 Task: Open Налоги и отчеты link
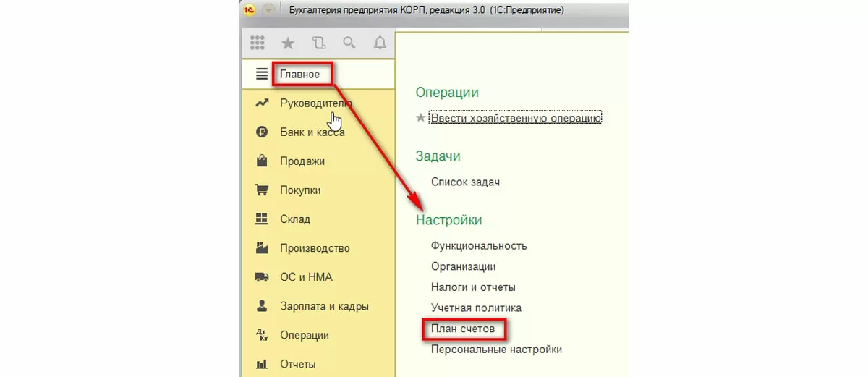(473, 287)
